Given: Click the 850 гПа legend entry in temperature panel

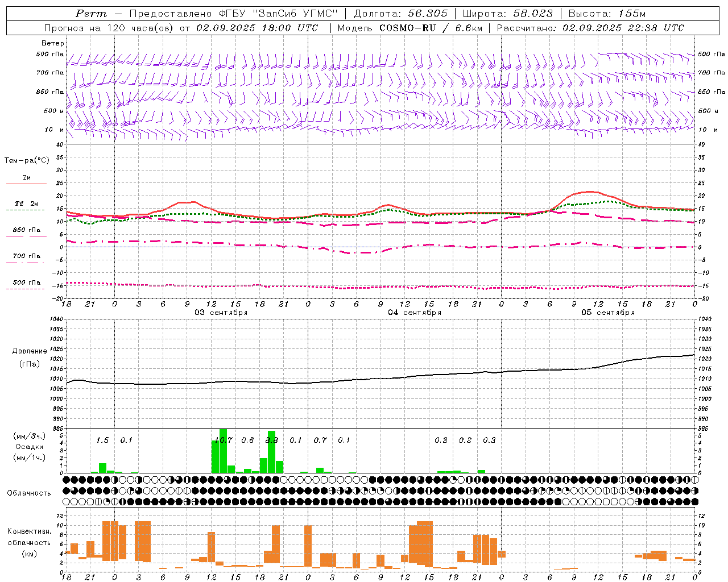Looking at the screenshot, I should click(26, 230).
